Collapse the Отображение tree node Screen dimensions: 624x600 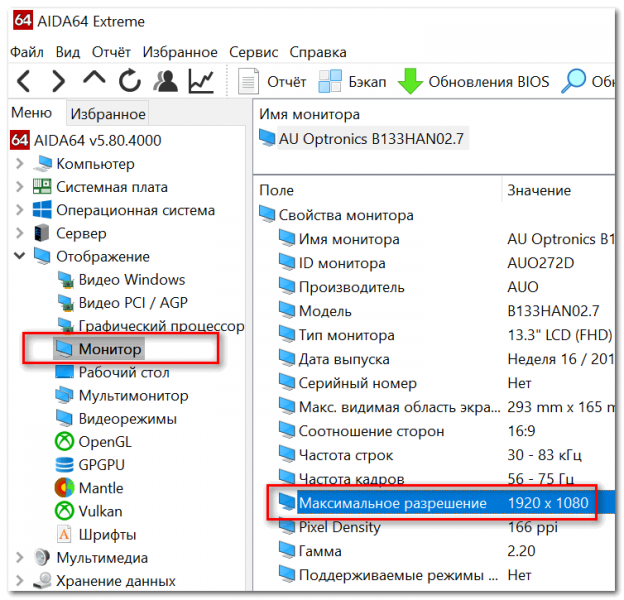tap(19, 256)
